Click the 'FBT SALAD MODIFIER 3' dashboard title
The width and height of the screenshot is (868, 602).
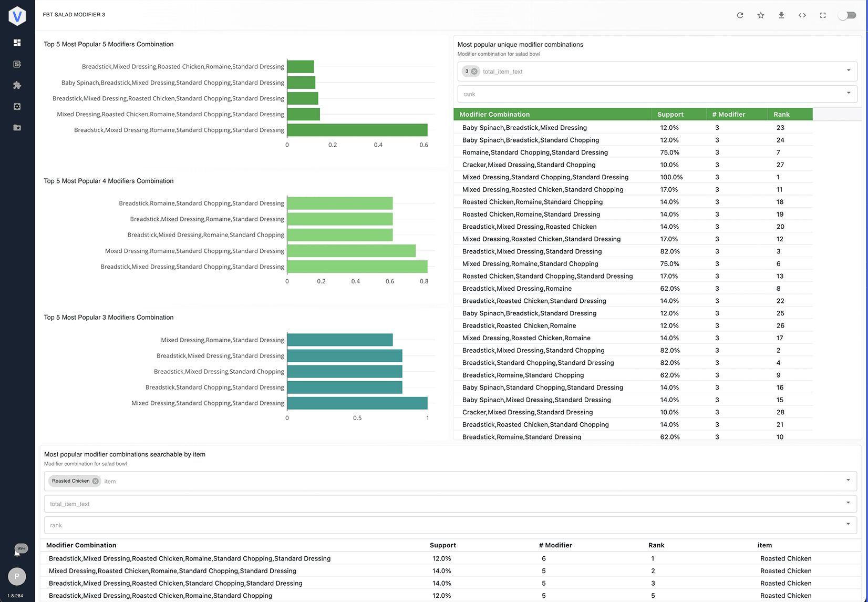coord(74,15)
